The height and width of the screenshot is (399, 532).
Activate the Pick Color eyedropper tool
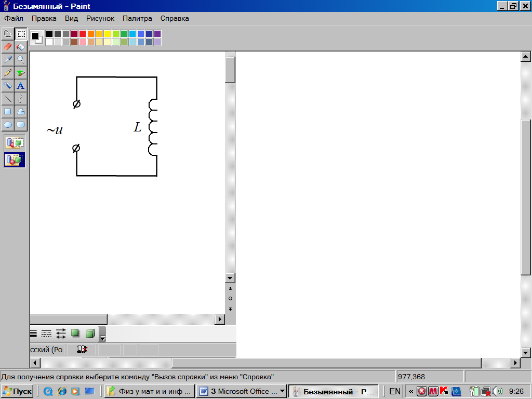[8, 60]
